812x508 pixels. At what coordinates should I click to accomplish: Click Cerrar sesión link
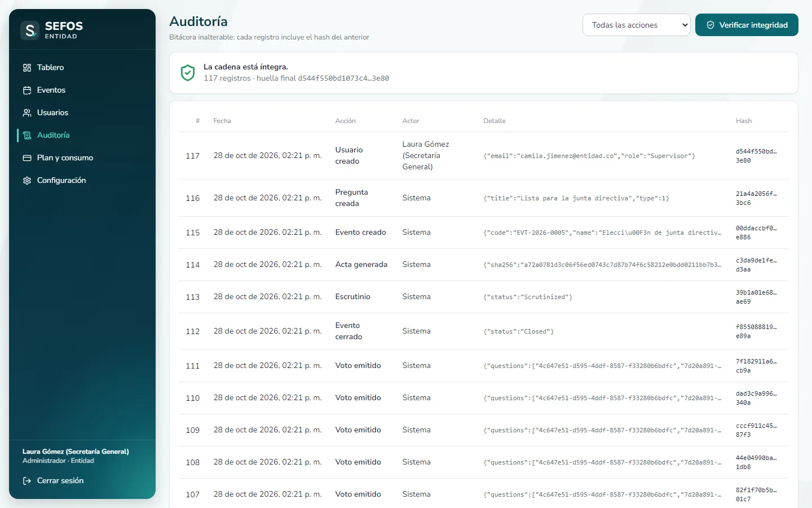60,480
